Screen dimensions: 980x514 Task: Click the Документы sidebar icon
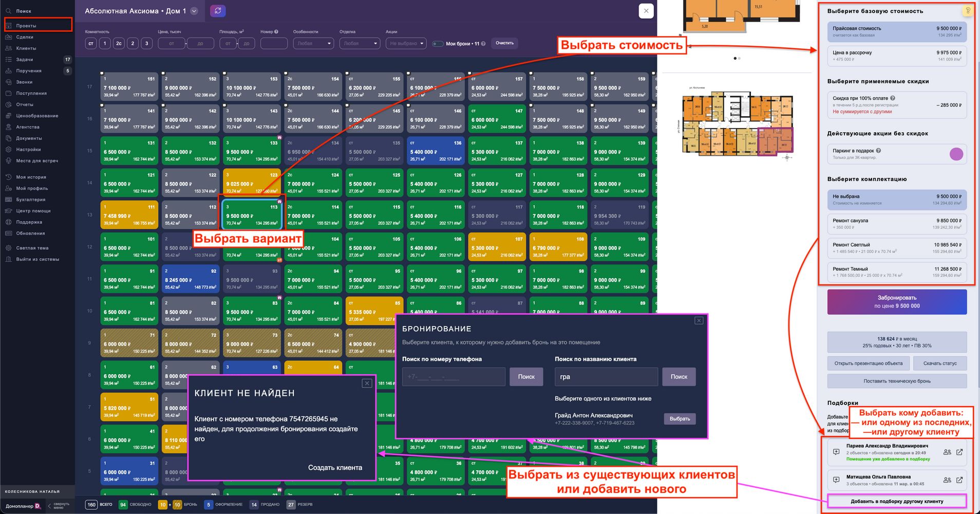pos(9,138)
